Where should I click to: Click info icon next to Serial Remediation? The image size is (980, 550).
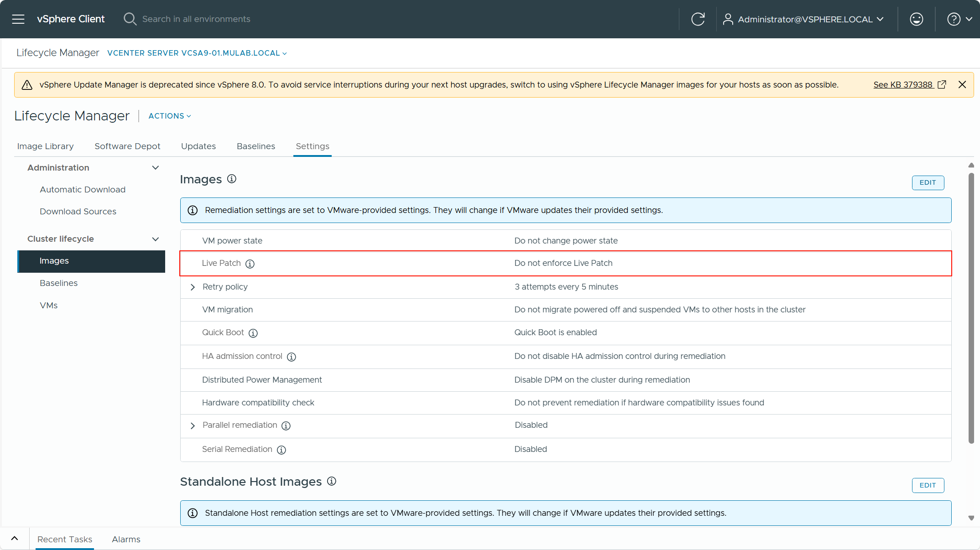tap(281, 450)
